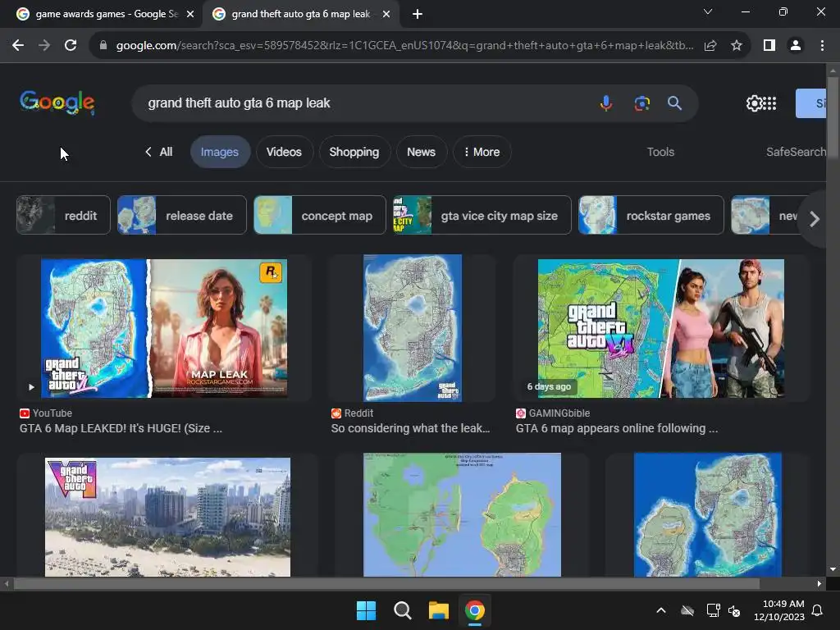Viewport: 840px width, 630px height.
Task: Open a new browser tab
Action: click(x=418, y=15)
